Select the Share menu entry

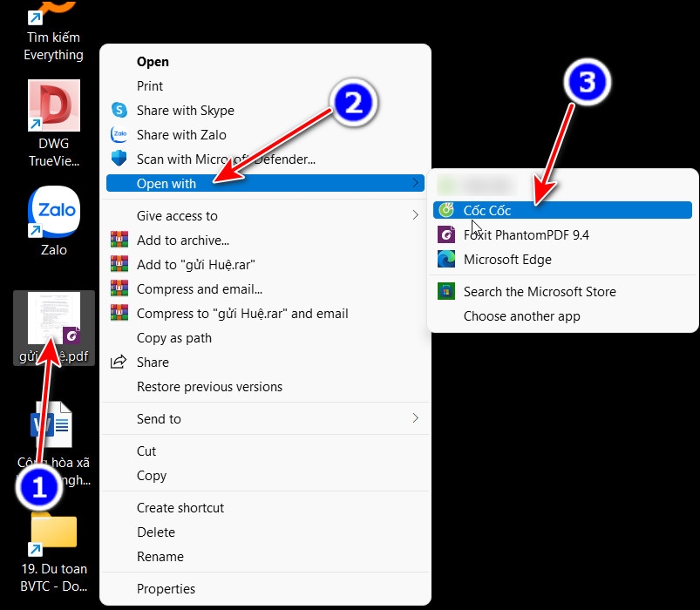[x=265, y=362]
